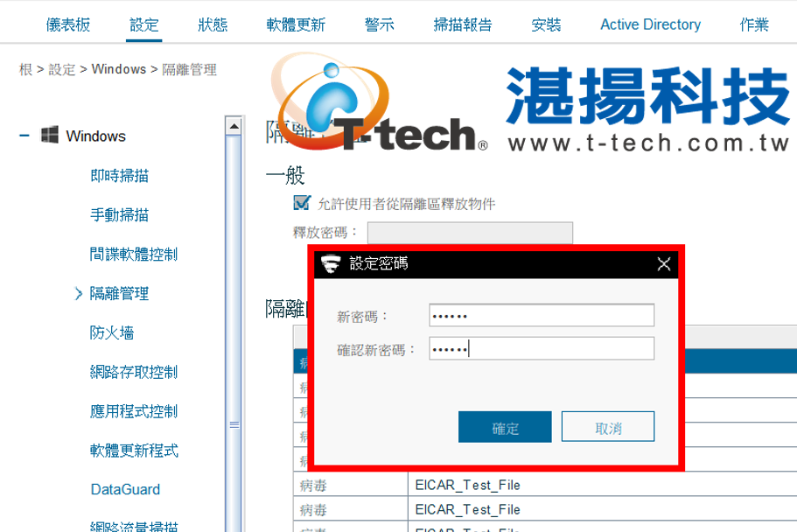Click the 新密碼 input field
797x532 pixels.
click(542, 315)
